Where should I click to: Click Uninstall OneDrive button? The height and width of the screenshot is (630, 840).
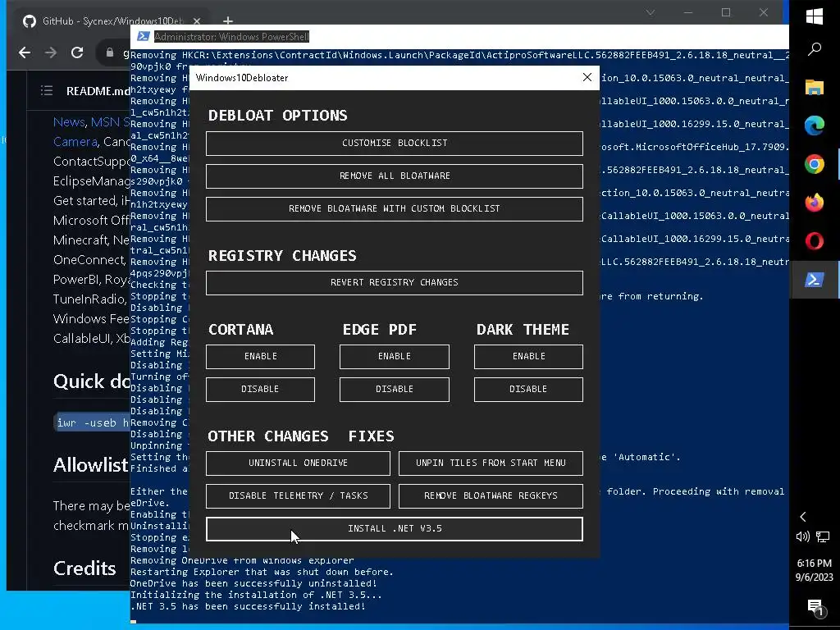click(x=298, y=463)
